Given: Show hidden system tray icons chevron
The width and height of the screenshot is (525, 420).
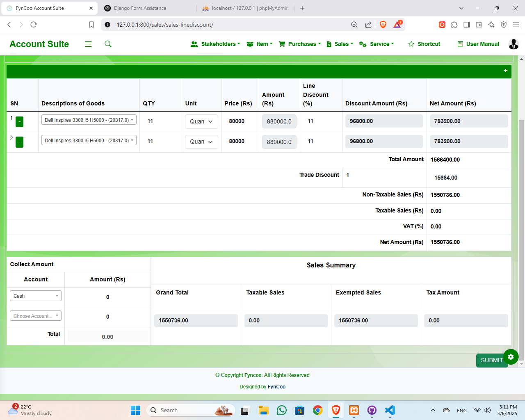Looking at the screenshot, I should 433,410.
